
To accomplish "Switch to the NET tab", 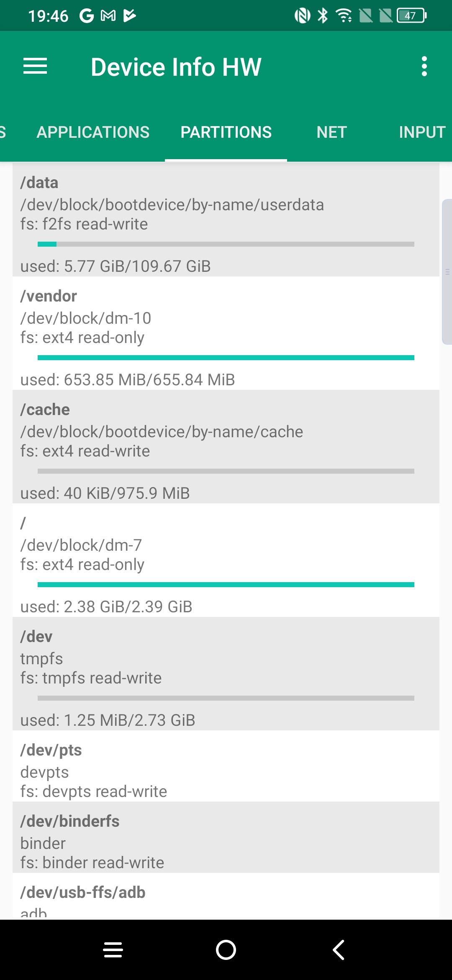I will pyautogui.click(x=331, y=132).
